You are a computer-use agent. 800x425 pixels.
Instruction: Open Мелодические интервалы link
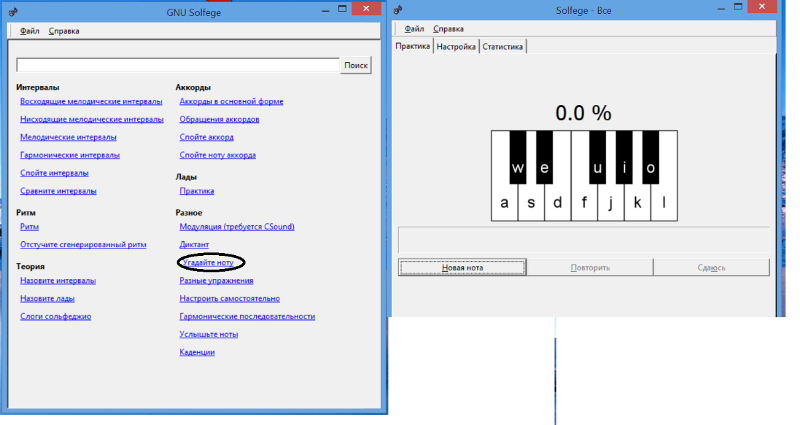coord(68,137)
